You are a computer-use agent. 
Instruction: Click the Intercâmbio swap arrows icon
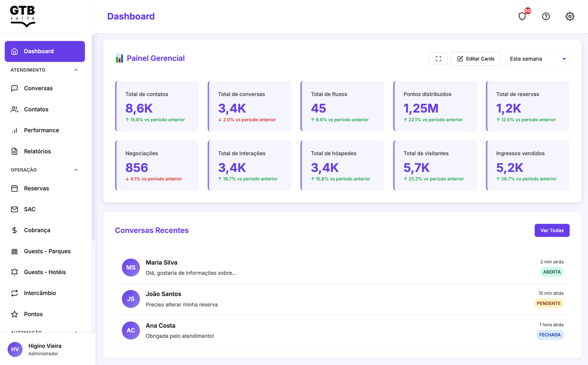click(x=15, y=293)
